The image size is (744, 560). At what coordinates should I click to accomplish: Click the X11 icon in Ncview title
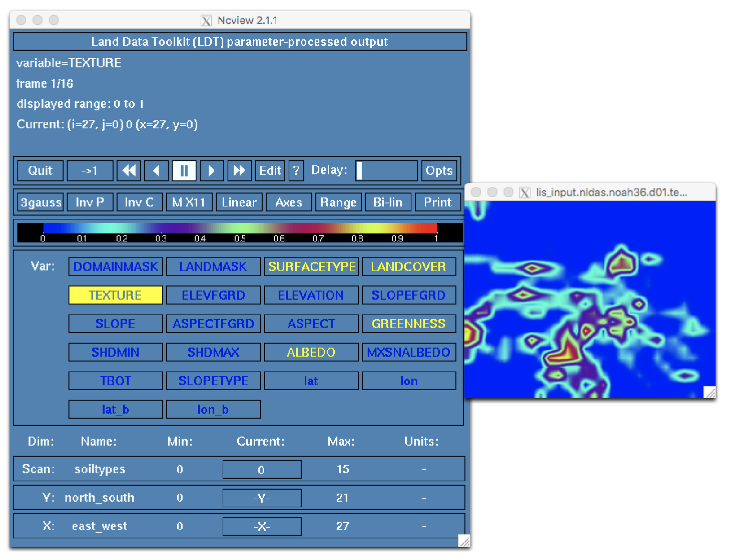(x=206, y=20)
